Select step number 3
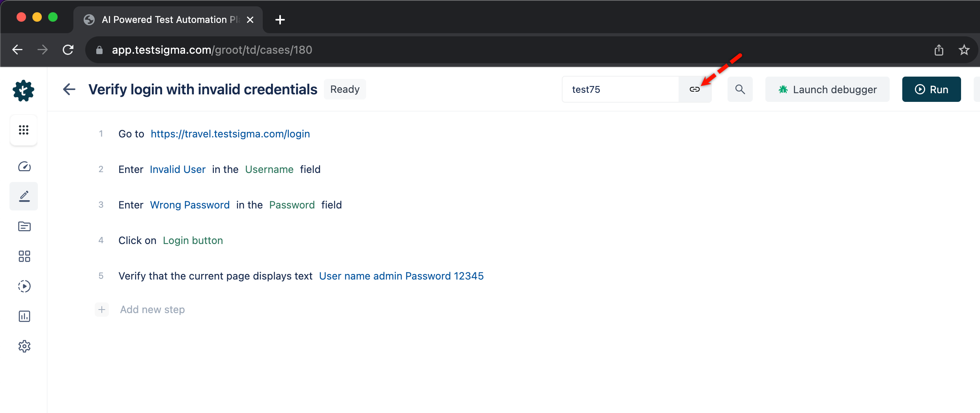The height and width of the screenshot is (413, 980). [101, 205]
